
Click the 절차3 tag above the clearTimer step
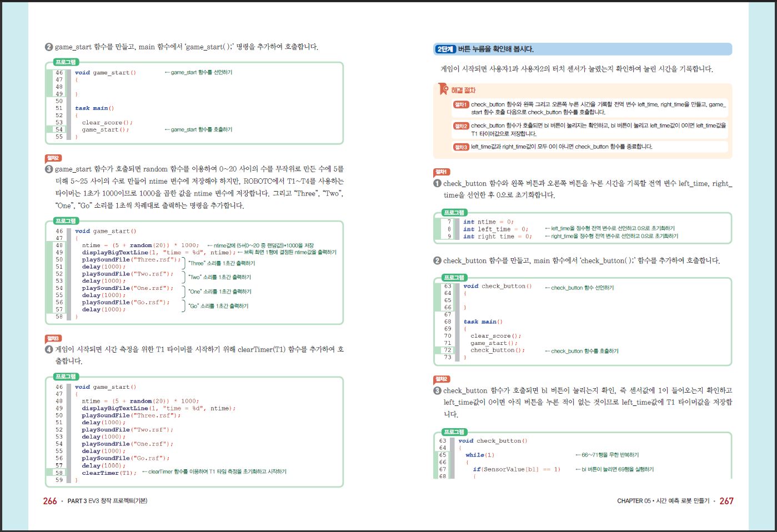pos(53,338)
